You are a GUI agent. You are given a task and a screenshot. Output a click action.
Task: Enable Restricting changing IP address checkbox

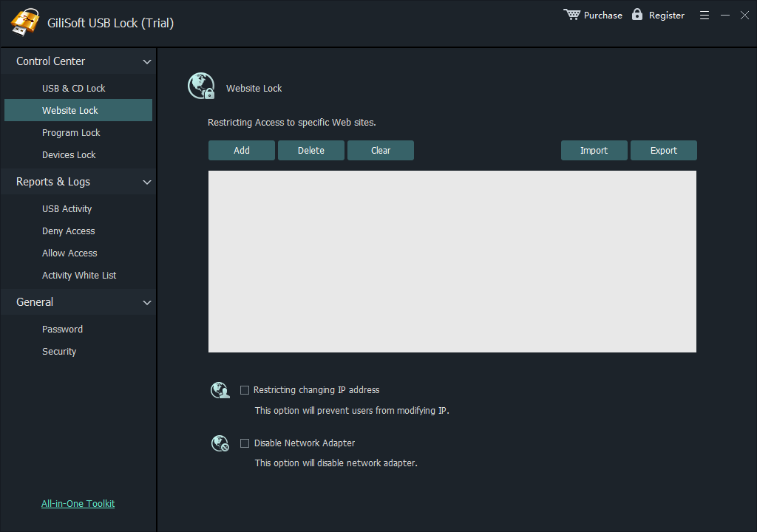(x=245, y=390)
